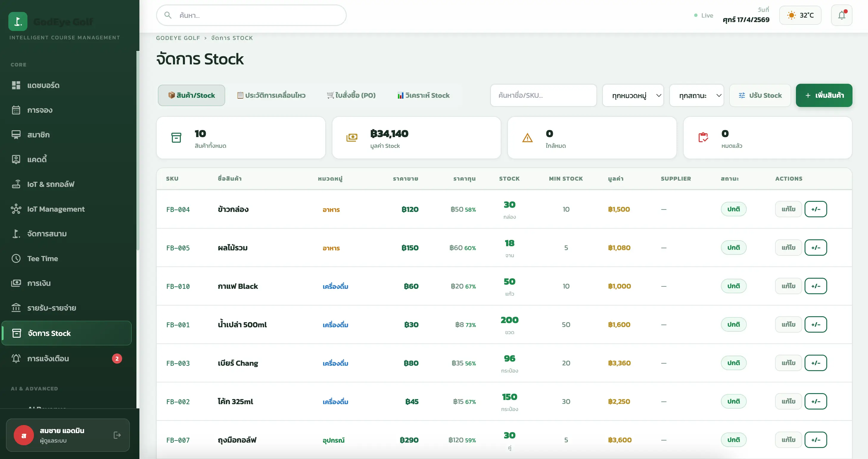Expand the ทุกสถานะ status dropdown
Viewport: 868px width, 459px height.
point(696,95)
